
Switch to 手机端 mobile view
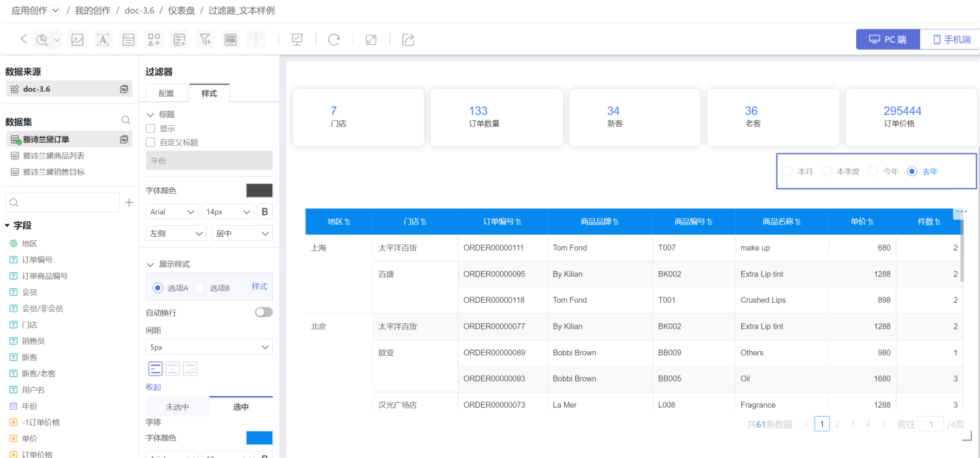pos(949,39)
